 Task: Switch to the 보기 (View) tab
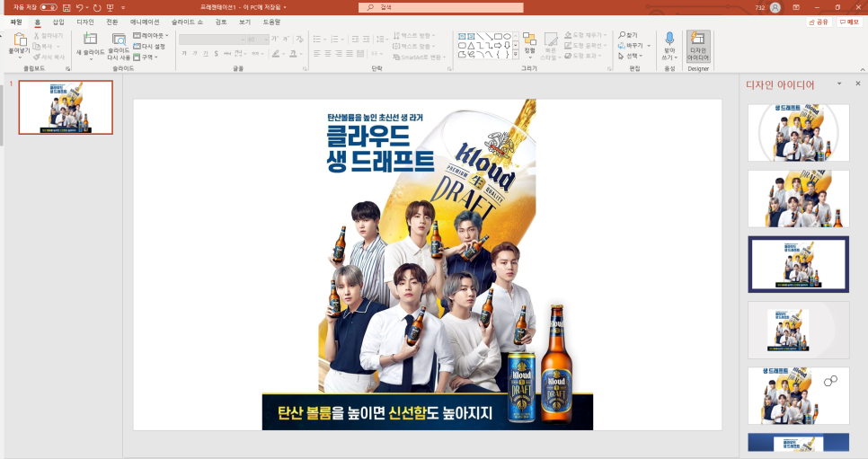coord(244,22)
